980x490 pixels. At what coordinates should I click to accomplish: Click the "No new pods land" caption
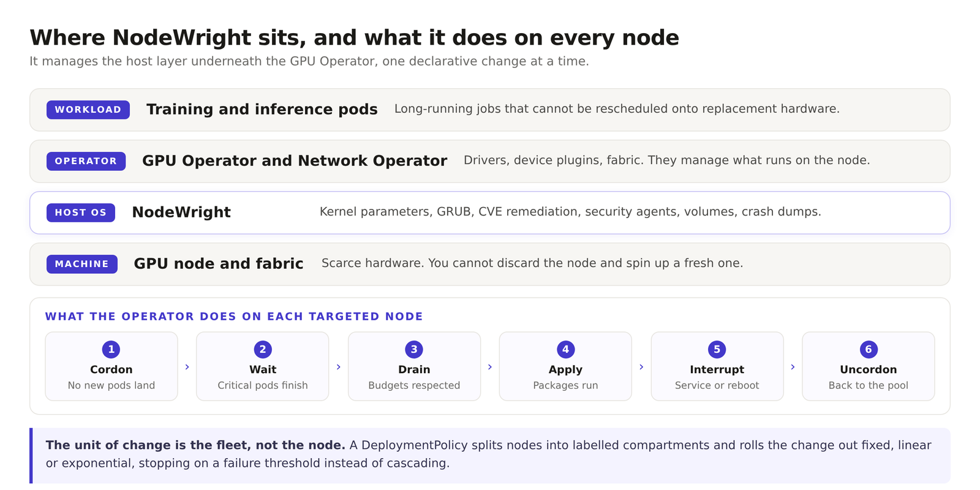point(111,385)
